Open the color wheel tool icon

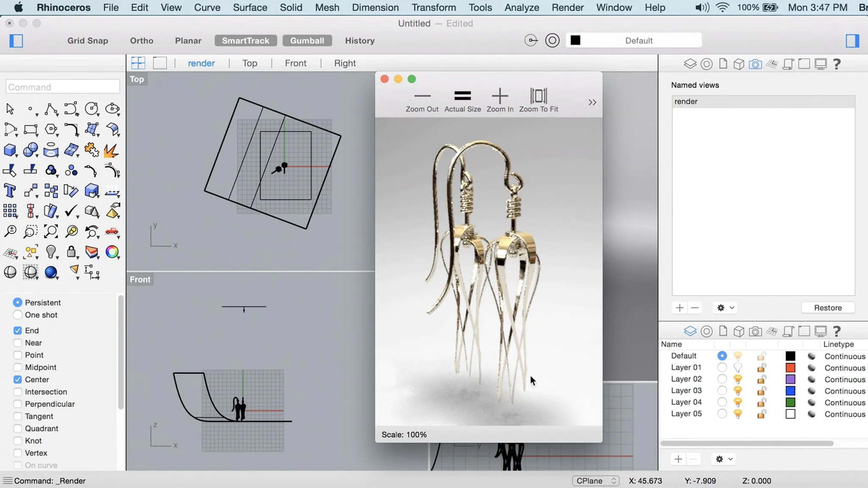coord(112,252)
